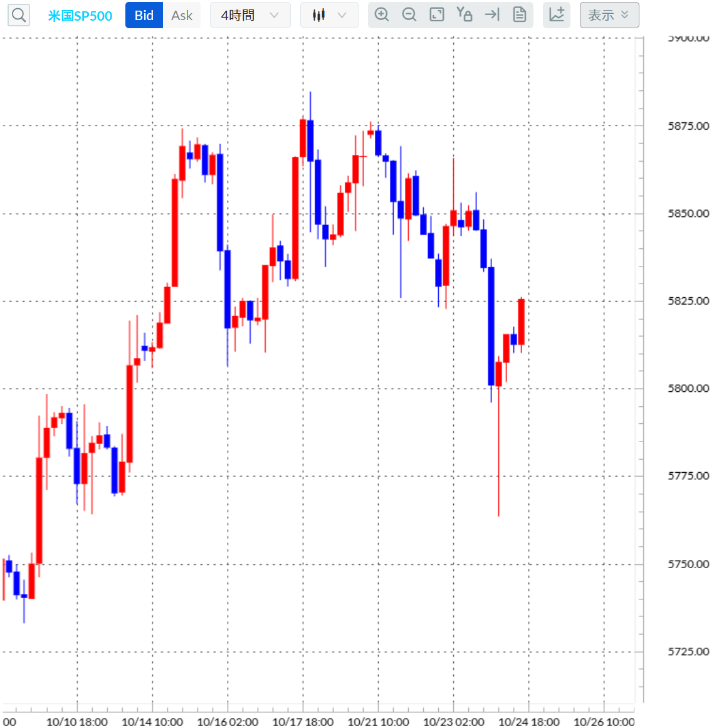Select the Bid price toggle

(x=144, y=15)
